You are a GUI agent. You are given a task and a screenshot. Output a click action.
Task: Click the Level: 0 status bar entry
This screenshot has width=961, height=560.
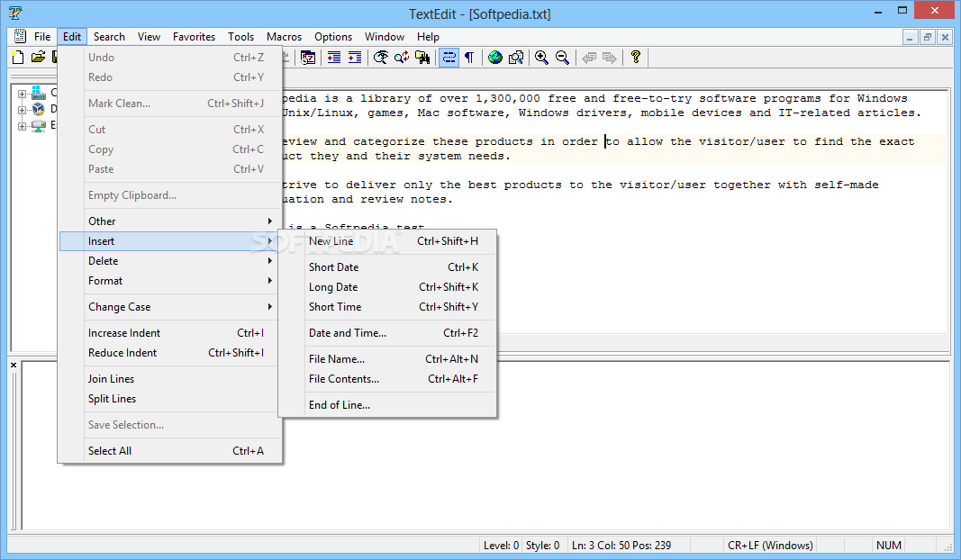pos(501,546)
